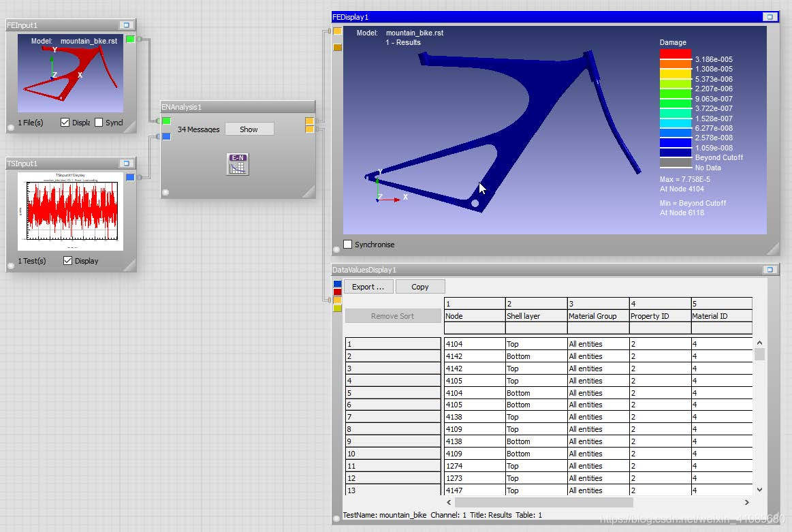Open the pop-out icon on FEDisplay1 title bar

click(768, 16)
